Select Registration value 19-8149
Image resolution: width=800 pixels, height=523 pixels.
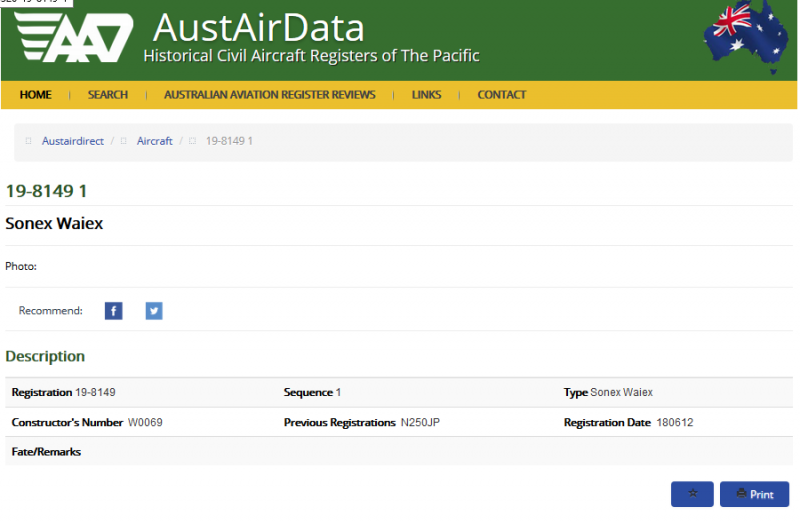pos(95,392)
